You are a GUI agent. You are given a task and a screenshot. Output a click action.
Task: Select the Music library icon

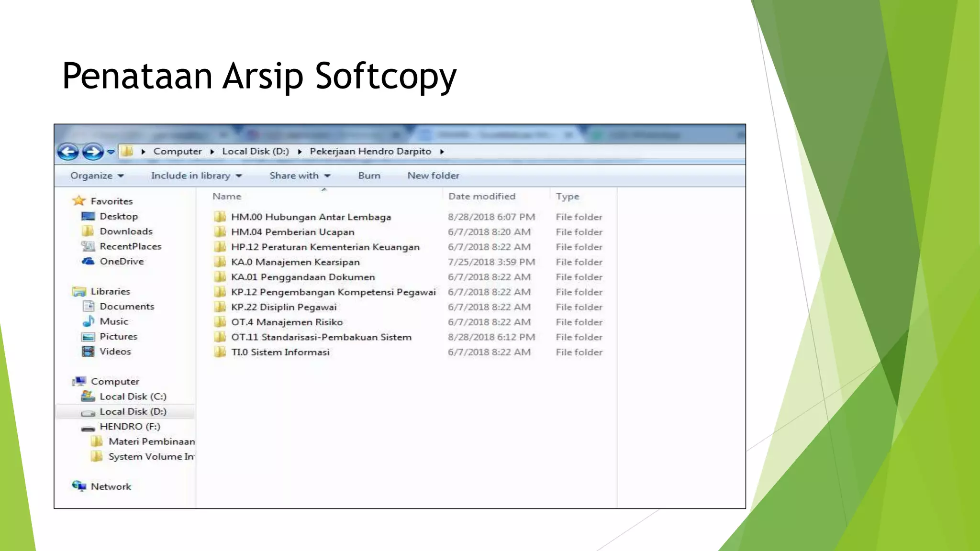coord(89,321)
